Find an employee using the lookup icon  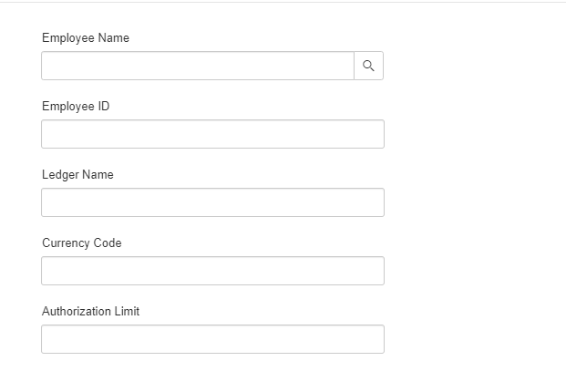pyautogui.click(x=368, y=66)
